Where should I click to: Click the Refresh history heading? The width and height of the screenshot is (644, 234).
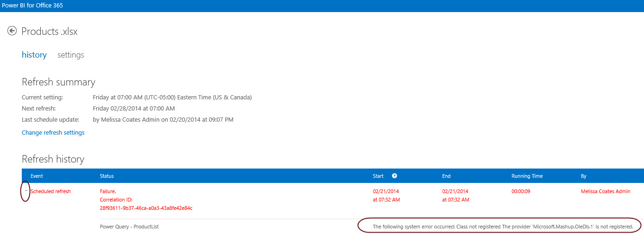coord(53,159)
